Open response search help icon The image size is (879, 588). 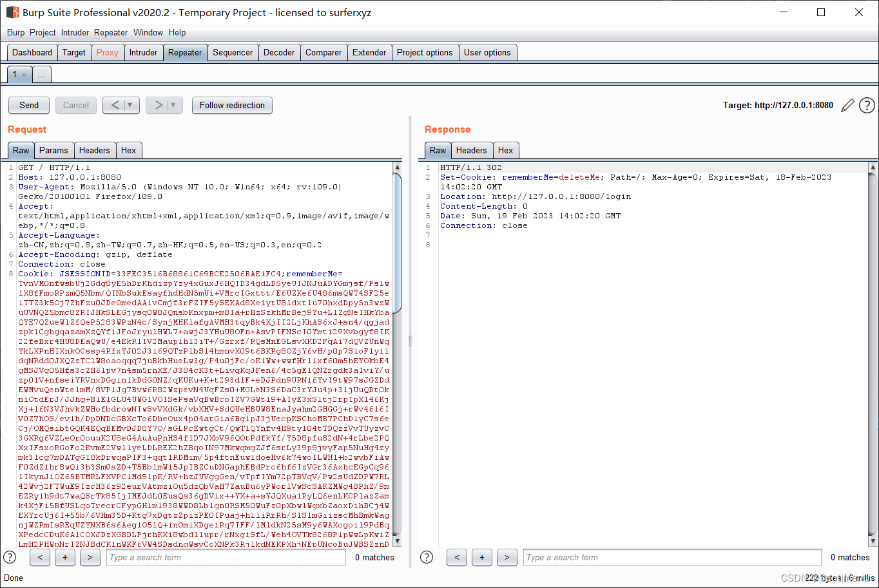point(427,557)
